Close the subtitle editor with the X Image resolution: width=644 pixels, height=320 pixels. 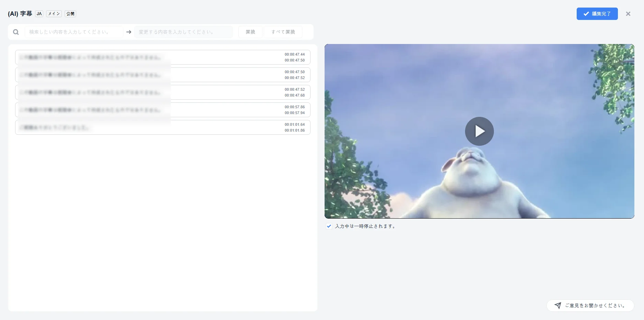(628, 14)
